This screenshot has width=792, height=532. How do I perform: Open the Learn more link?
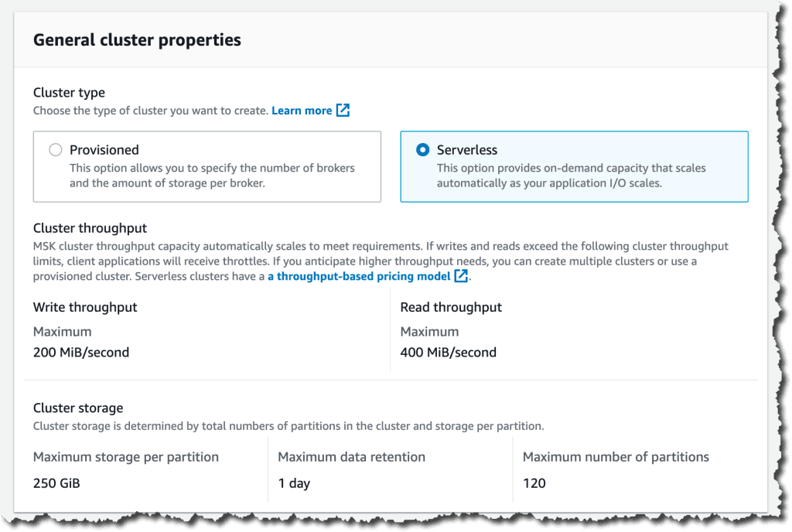point(302,111)
